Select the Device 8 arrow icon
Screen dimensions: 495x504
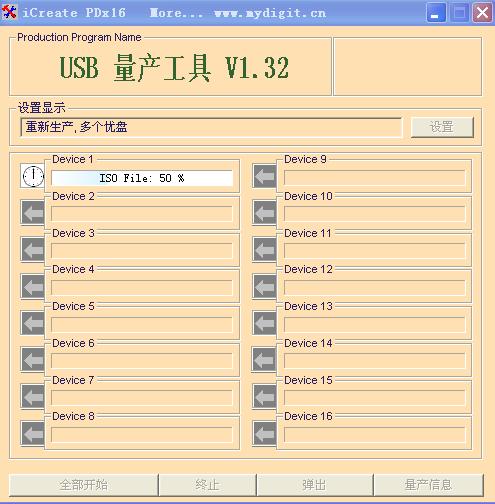click(x=33, y=433)
